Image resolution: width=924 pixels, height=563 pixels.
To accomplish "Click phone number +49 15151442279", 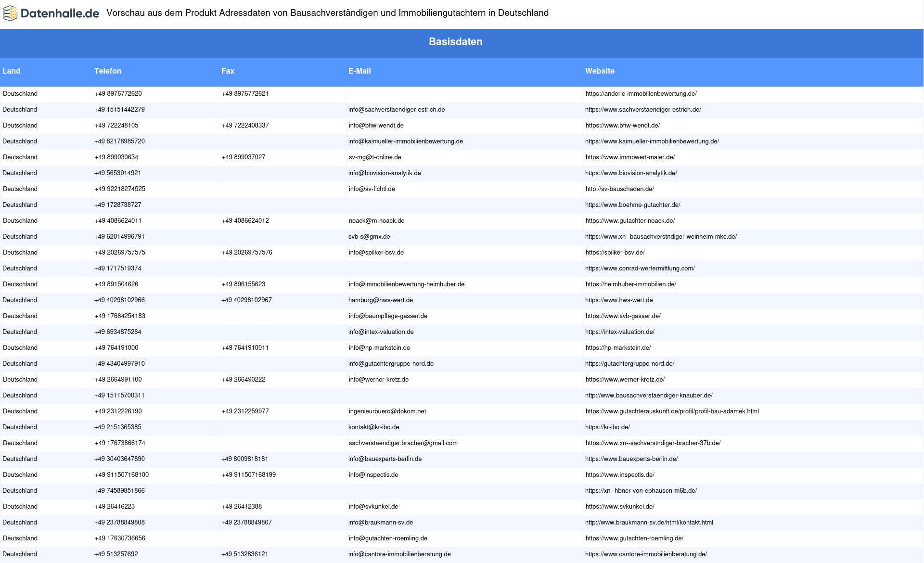I will (119, 110).
